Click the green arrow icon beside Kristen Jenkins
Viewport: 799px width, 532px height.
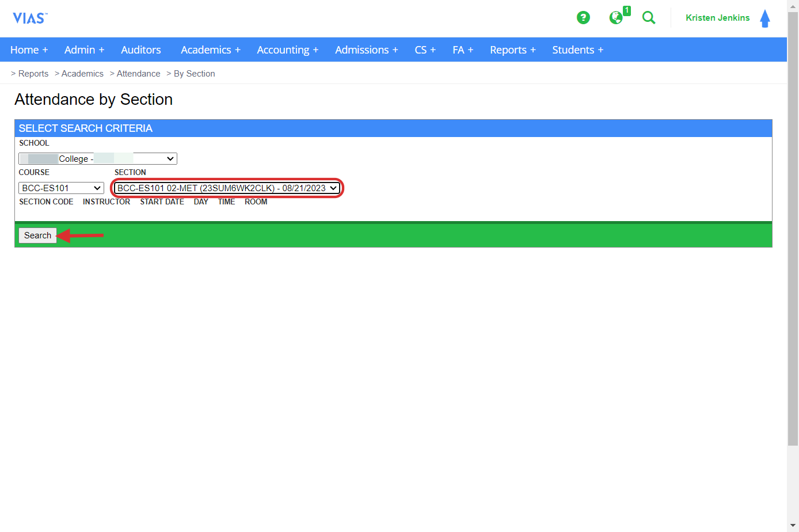pos(765,18)
